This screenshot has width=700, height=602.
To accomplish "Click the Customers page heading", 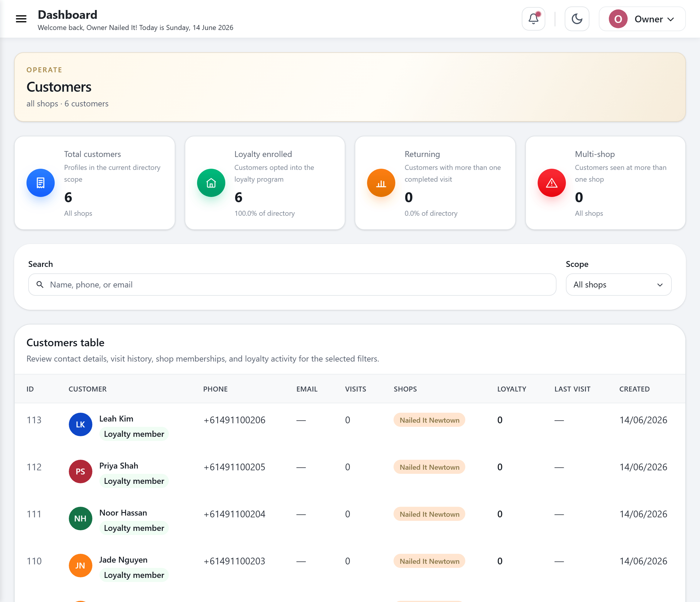I will point(59,87).
